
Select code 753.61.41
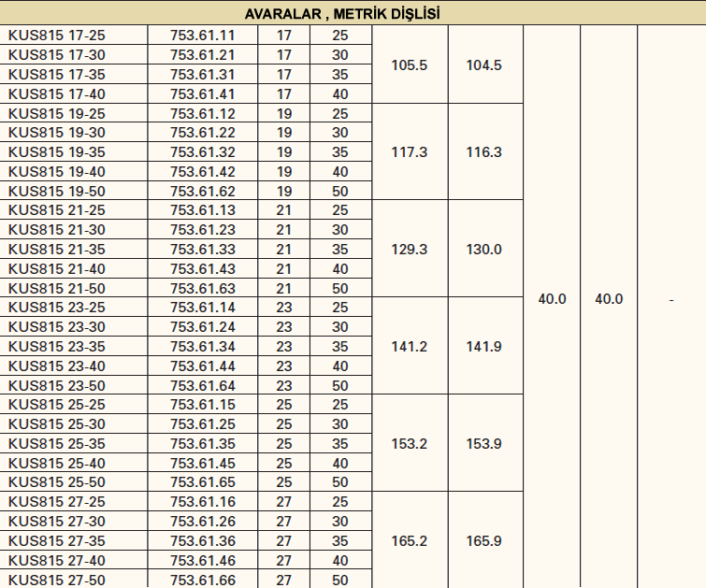click(203, 94)
